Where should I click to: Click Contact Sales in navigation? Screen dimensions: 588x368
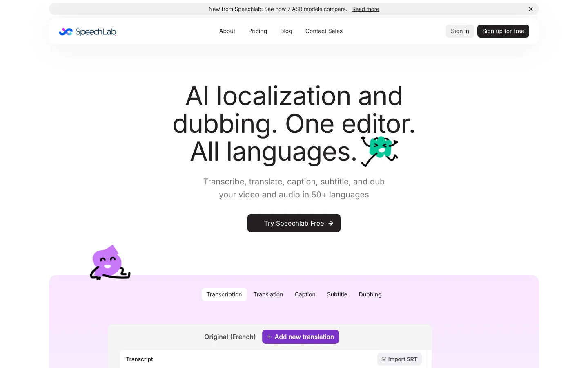pyautogui.click(x=324, y=31)
